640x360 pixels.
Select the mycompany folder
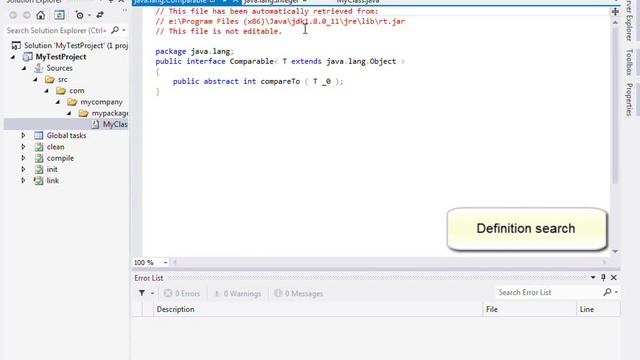[x=101, y=102]
